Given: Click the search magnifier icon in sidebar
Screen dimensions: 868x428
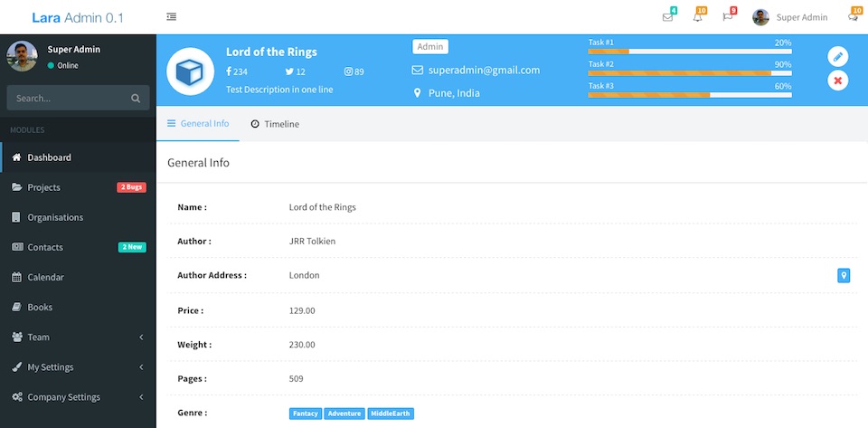Looking at the screenshot, I should click(136, 98).
